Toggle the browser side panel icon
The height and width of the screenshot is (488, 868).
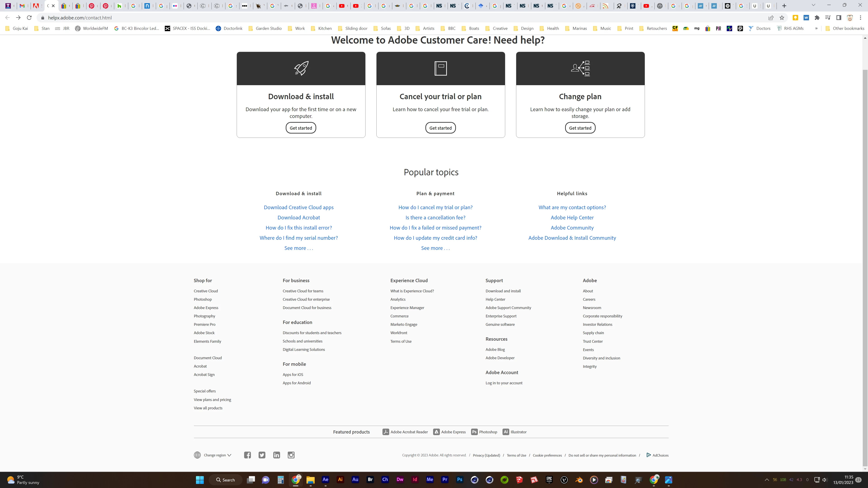click(839, 18)
